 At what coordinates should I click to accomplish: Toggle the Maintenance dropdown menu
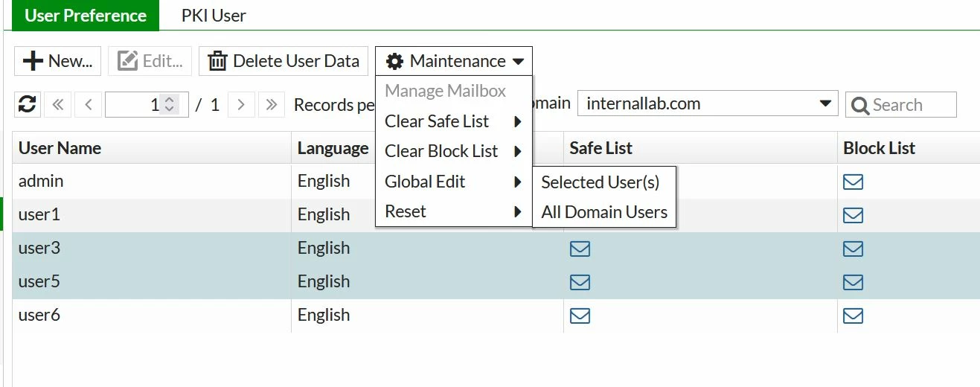tap(454, 61)
